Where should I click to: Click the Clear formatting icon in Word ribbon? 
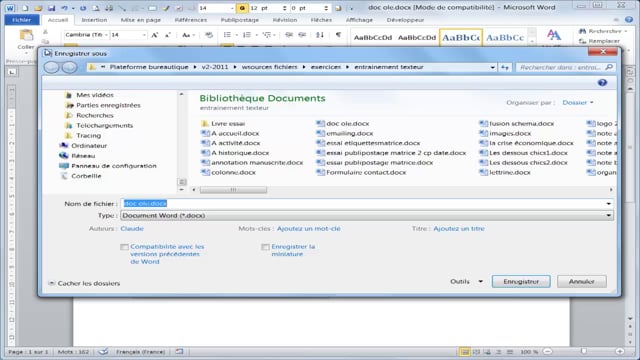point(209,35)
